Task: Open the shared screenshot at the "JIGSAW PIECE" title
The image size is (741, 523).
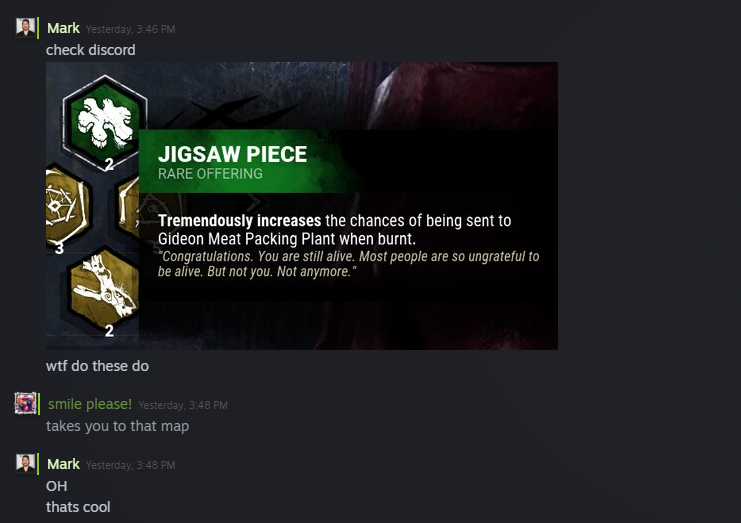Action: pos(233,154)
